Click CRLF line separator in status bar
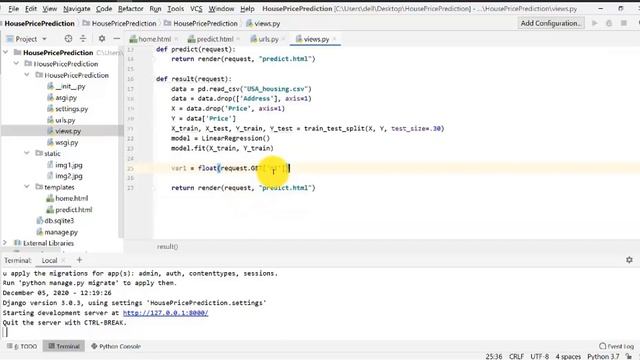This screenshot has height=360, width=640. point(516,356)
